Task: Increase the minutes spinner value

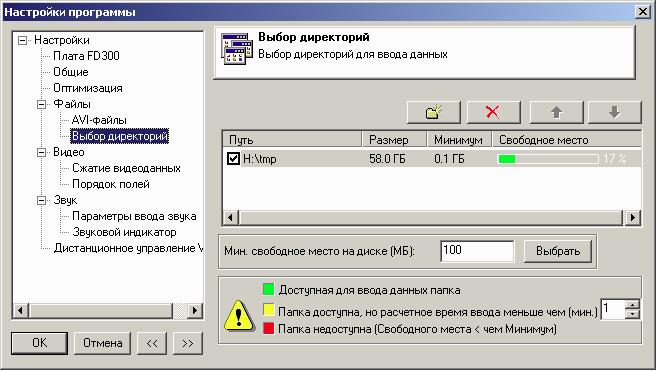Action: coord(633,304)
